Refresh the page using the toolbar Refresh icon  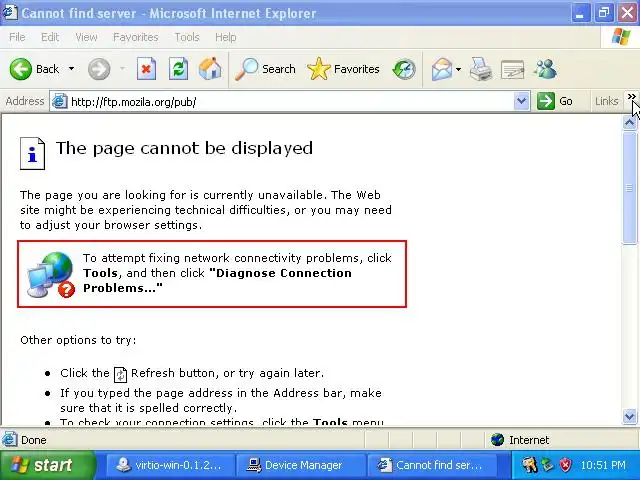[x=178, y=69]
